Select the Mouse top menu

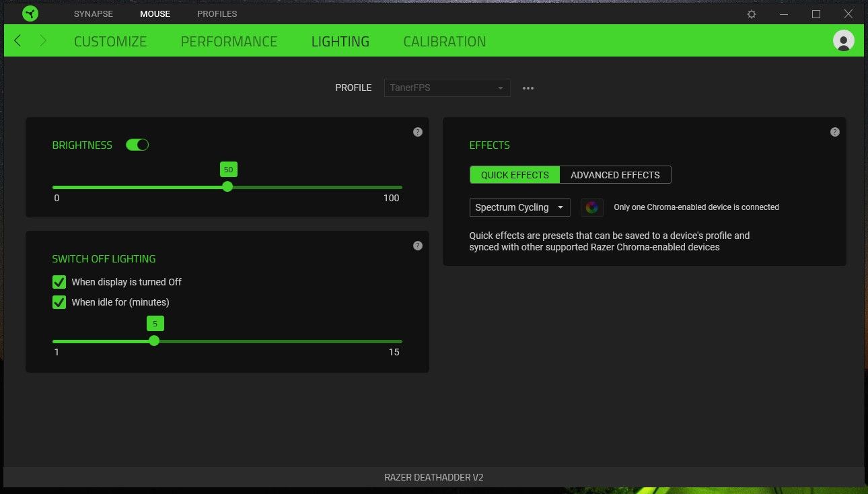point(155,13)
